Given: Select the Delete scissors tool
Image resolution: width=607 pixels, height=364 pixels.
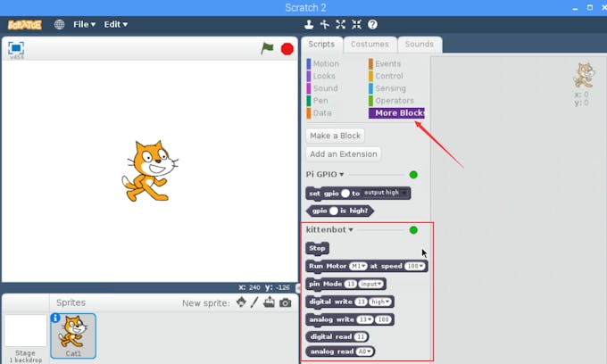Looking at the screenshot, I should pos(325,24).
